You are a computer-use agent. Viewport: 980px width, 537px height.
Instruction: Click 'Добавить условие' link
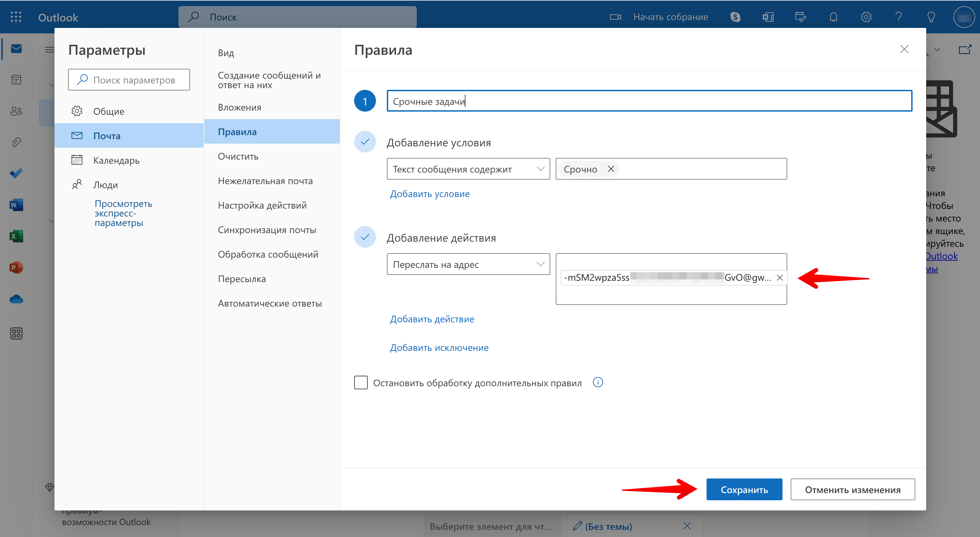429,194
